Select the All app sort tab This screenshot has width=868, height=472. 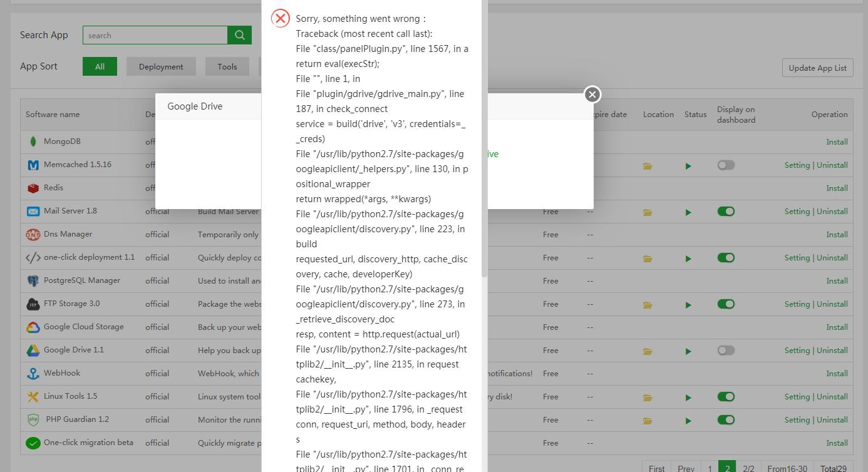pyautogui.click(x=100, y=66)
